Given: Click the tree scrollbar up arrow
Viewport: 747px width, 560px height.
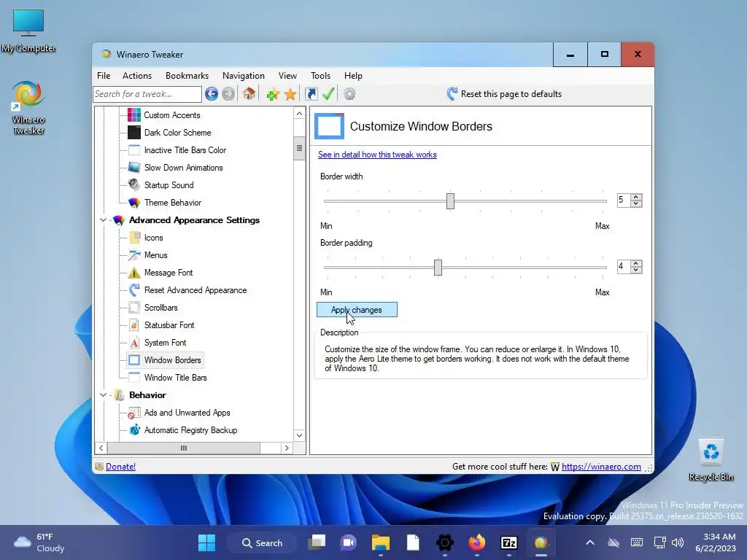Looking at the screenshot, I should pyautogui.click(x=299, y=113).
